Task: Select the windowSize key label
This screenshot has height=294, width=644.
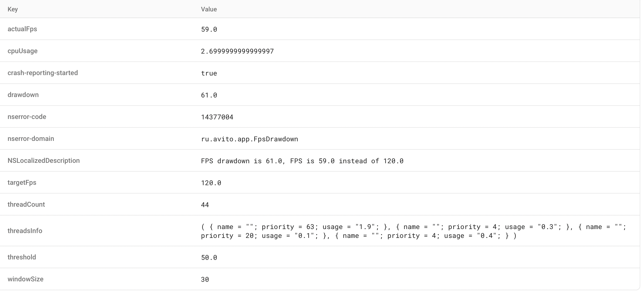Action: click(26, 279)
